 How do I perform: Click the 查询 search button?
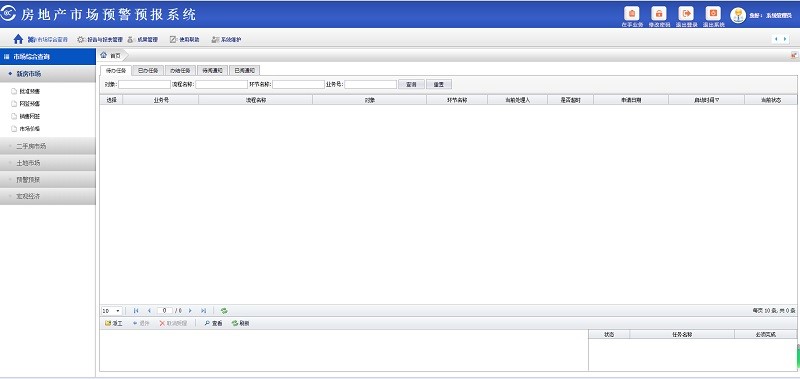tap(411, 85)
